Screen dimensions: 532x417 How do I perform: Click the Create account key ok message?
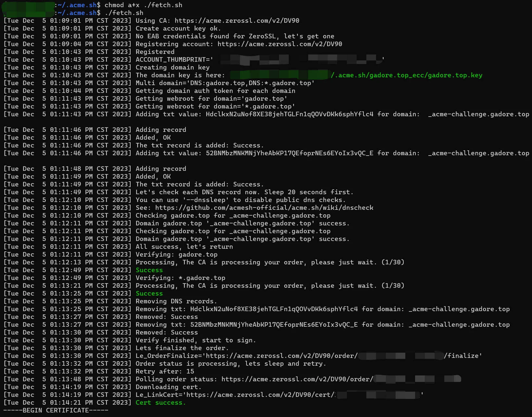(x=178, y=29)
